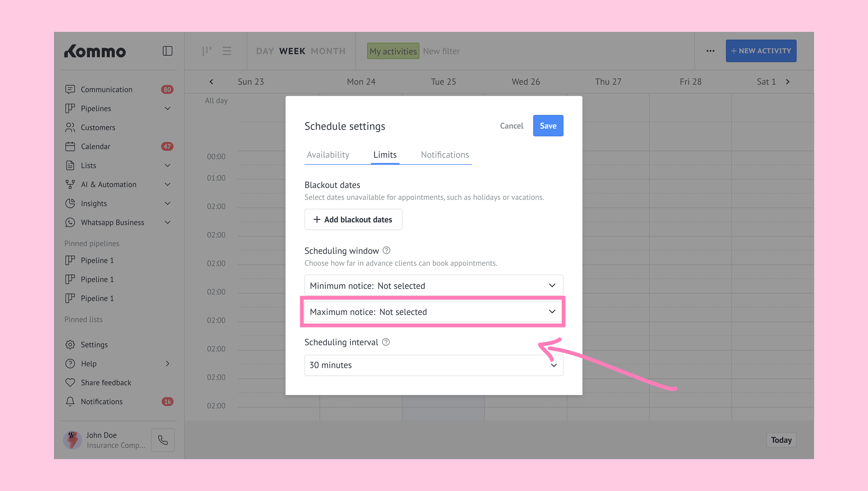Open the phone call icon button
This screenshot has height=491, width=868.
tap(163, 440)
